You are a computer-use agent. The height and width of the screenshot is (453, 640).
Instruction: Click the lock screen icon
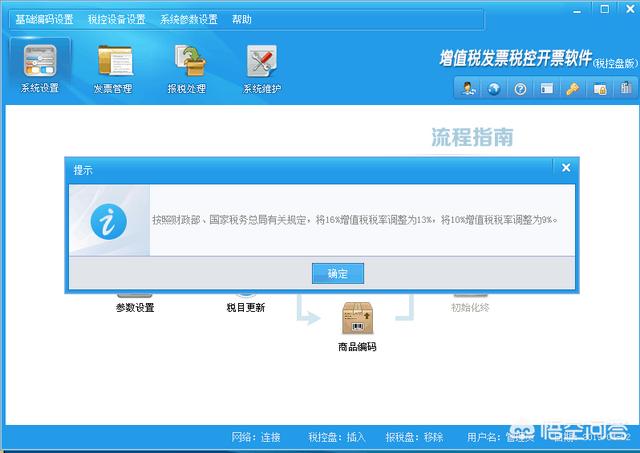coord(599,89)
